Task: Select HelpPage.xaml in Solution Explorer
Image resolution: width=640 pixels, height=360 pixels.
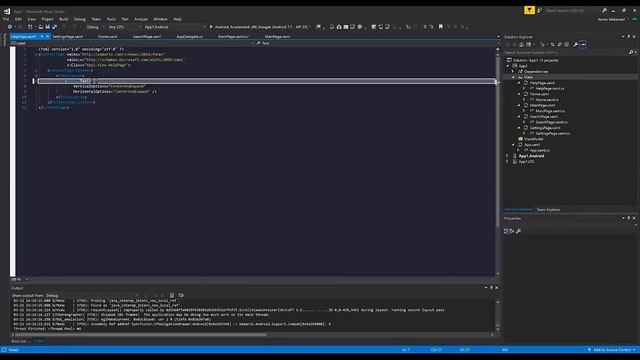Action: [542, 83]
